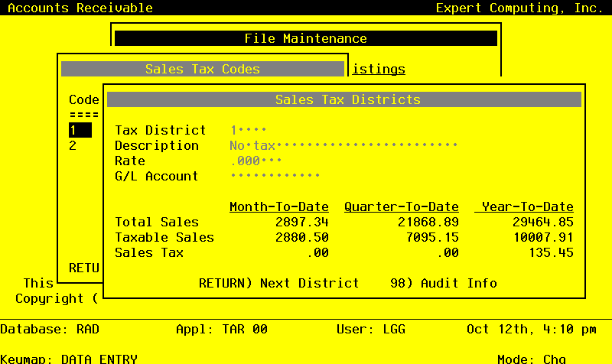Viewport: 612px width, 364px height.
Task: Click the Sales Tax Codes window title
Action: [203, 69]
